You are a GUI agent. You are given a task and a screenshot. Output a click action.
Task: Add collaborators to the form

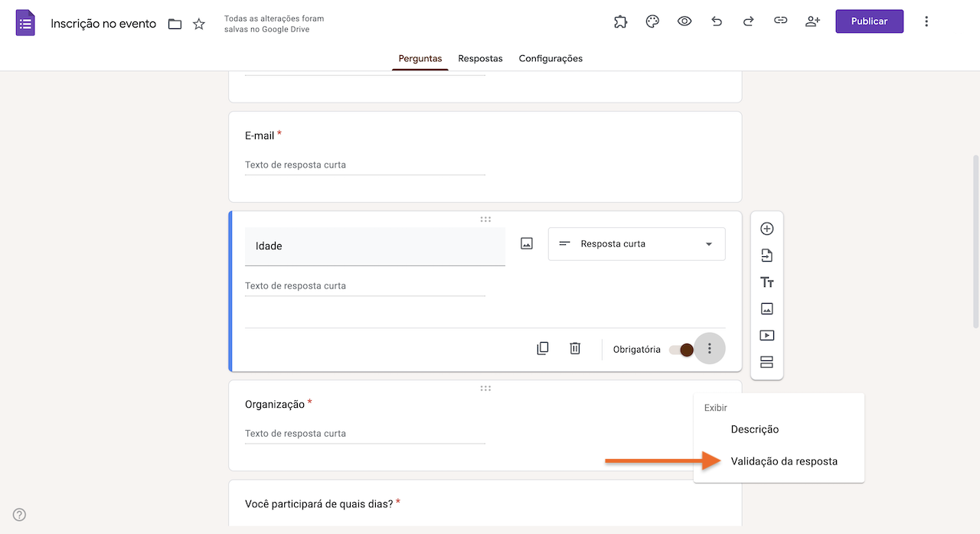pyautogui.click(x=812, y=21)
